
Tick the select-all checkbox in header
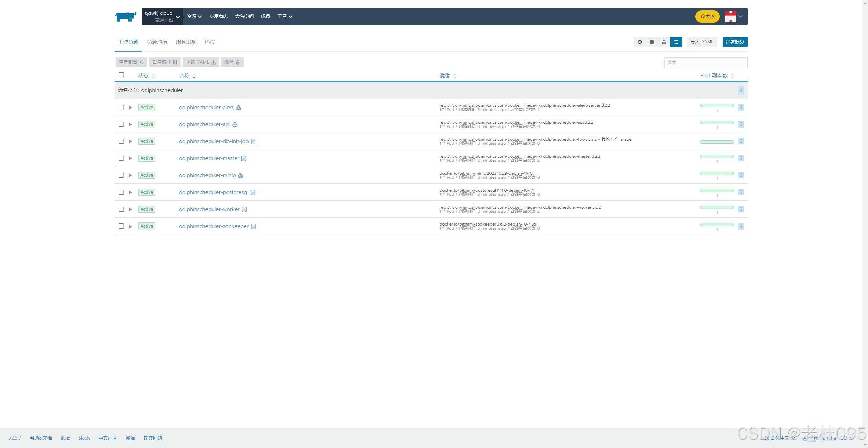point(121,75)
